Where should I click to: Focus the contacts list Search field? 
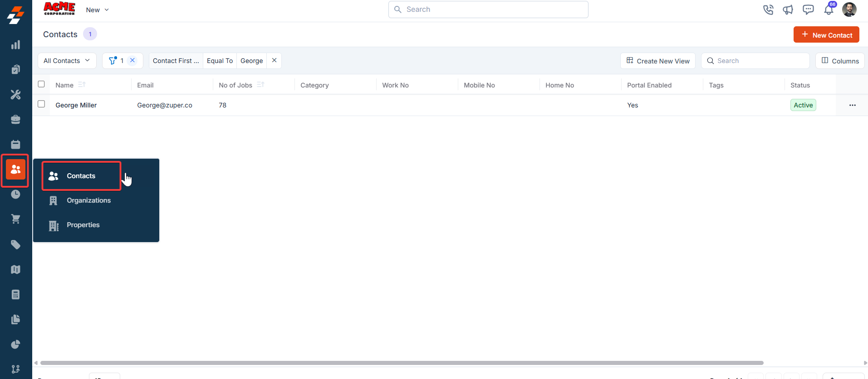tap(755, 61)
